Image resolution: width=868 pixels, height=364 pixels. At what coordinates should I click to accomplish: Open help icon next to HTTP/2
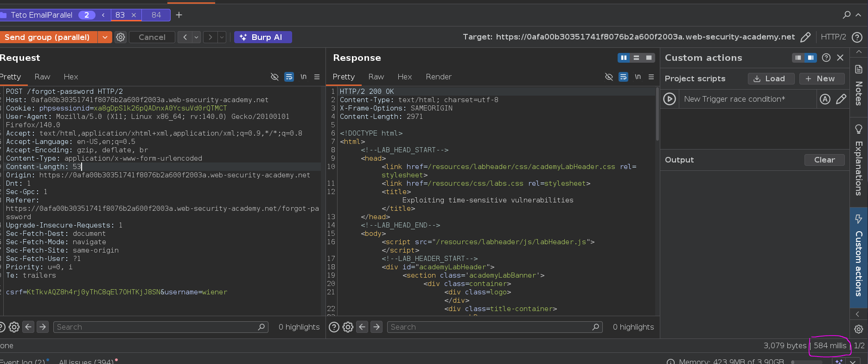(857, 37)
